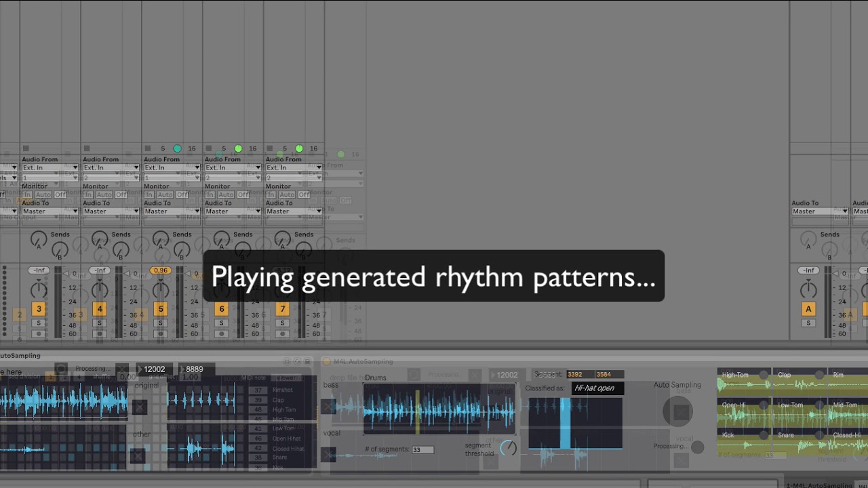This screenshot has width=868, height=488.
Task: Open Audio From dropdown on track 5
Action: click(x=172, y=167)
